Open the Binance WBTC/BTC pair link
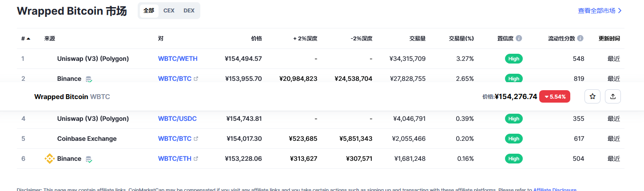644x191 pixels. [x=175, y=79]
